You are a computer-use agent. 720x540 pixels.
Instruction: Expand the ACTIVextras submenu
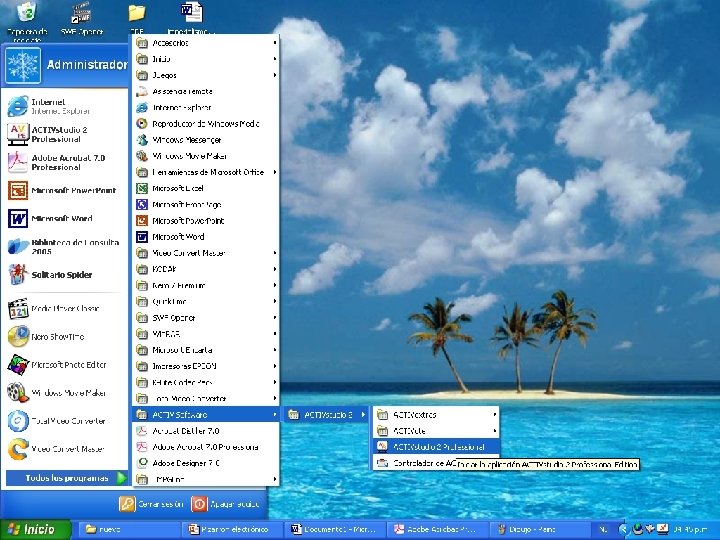point(436,415)
